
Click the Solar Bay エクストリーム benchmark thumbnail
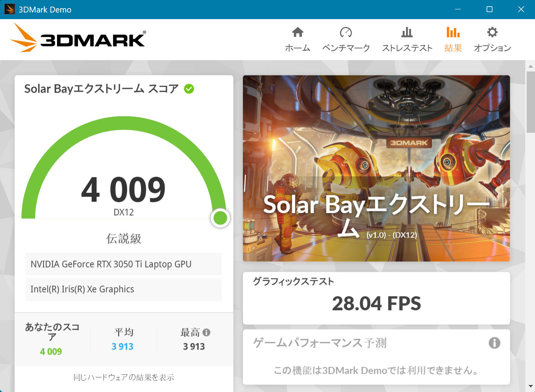coord(376,168)
